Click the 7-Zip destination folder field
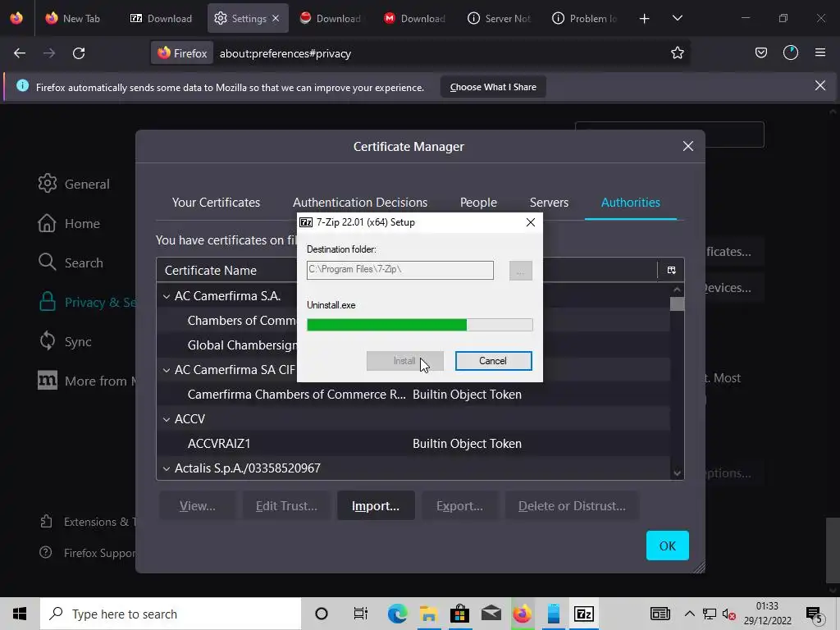 [399, 270]
